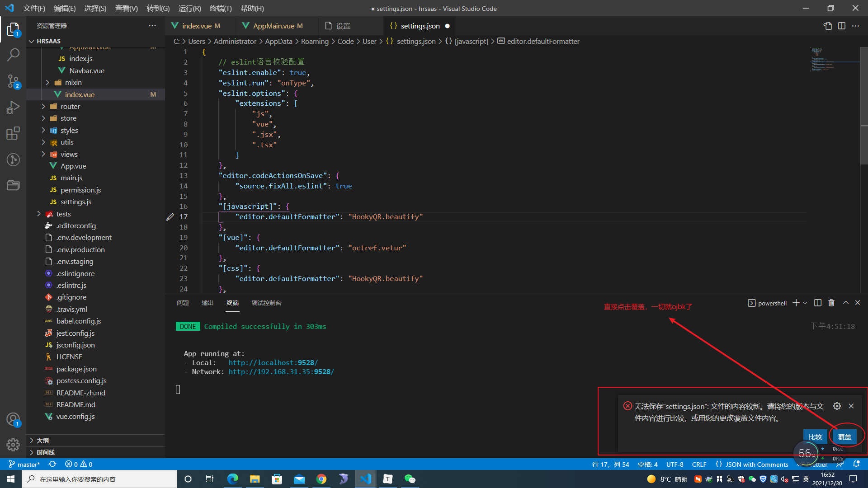Toggle the indentation setting 空格: 4
Screen dimensions: 868x488
tap(647, 464)
